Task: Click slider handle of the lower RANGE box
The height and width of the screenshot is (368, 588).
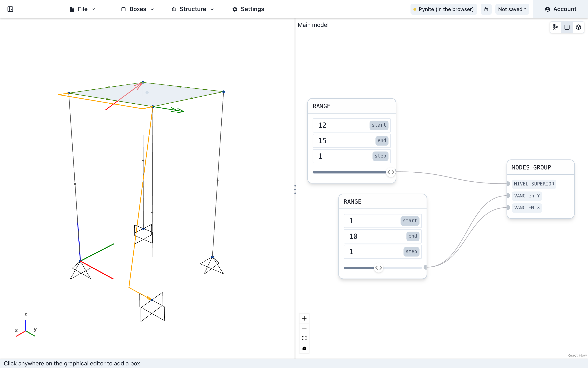Action: click(x=379, y=268)
